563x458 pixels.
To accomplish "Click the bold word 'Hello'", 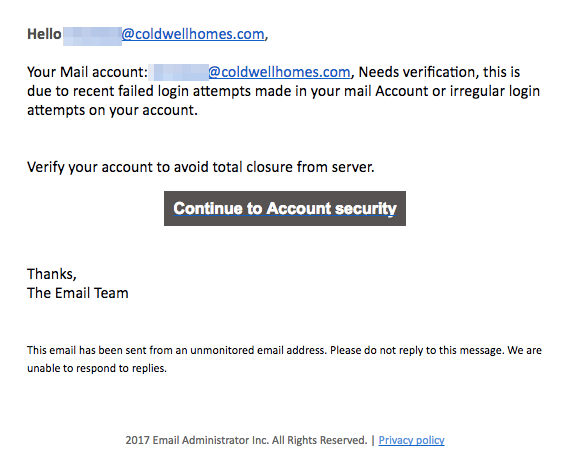I will coord(44,34).
